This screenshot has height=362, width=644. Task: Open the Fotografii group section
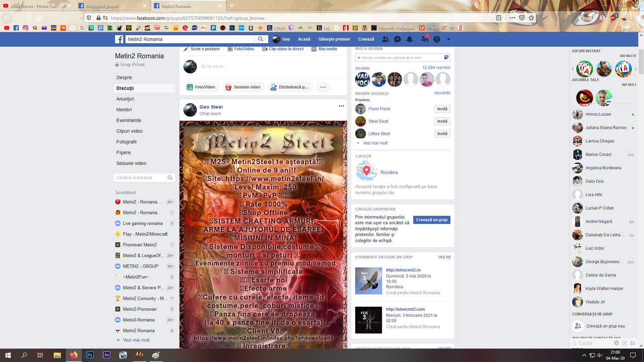[126, 142]
